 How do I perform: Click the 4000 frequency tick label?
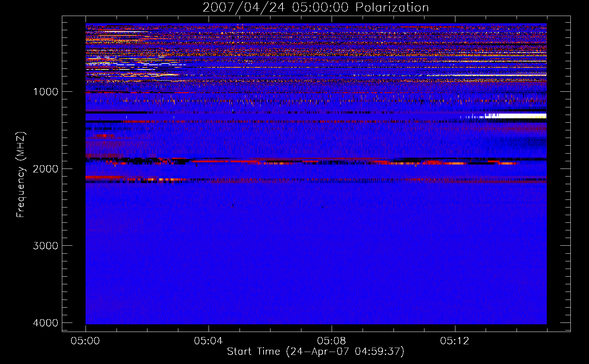(x=46, y=323)
